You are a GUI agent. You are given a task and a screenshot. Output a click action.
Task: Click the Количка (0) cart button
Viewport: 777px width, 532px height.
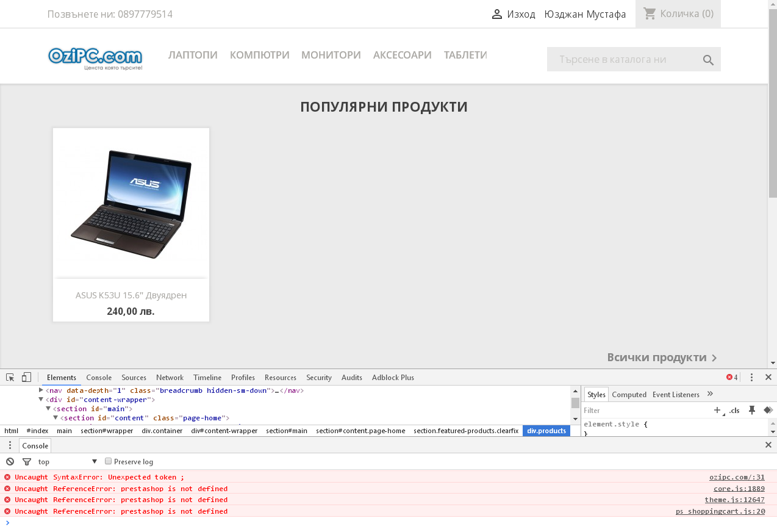pos(678,13)
